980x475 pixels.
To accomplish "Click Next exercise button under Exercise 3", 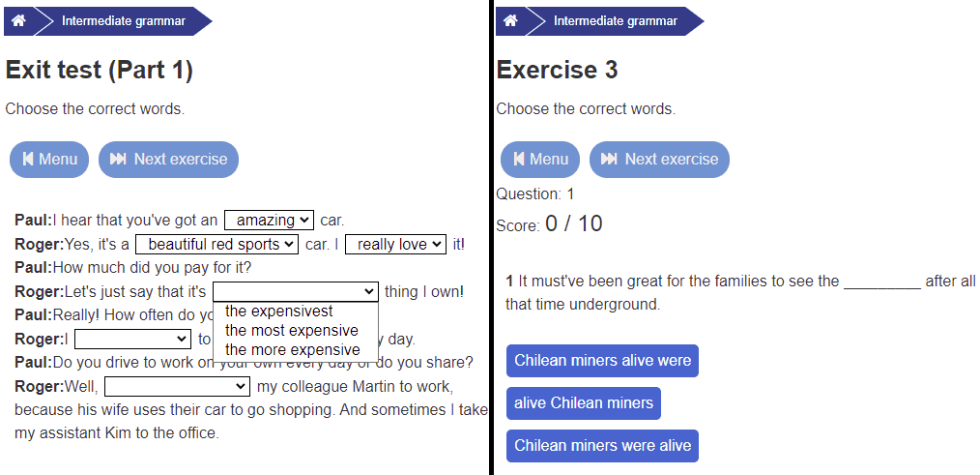I will pyautogui.click(x=659, y=160).
